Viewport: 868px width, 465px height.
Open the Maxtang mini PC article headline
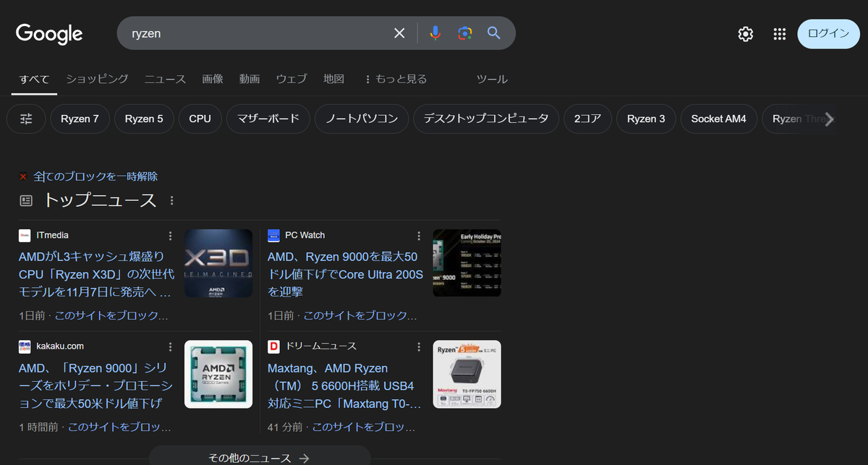[344, 385]
